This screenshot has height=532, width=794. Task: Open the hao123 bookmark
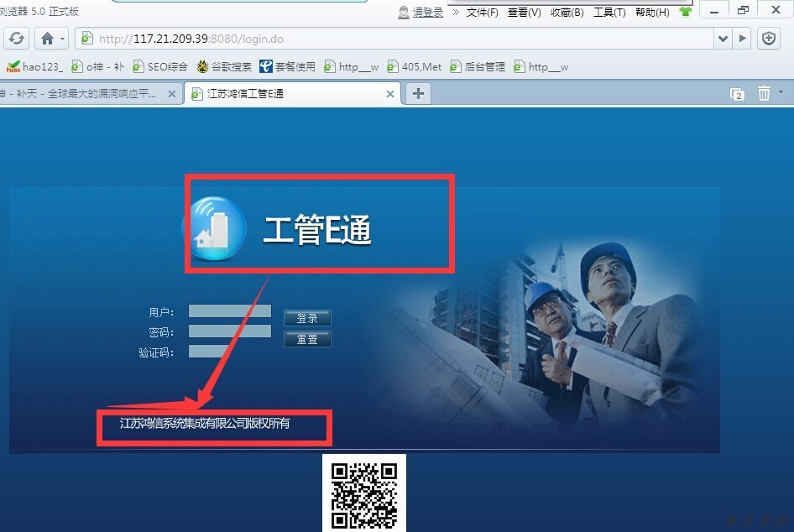34,67
